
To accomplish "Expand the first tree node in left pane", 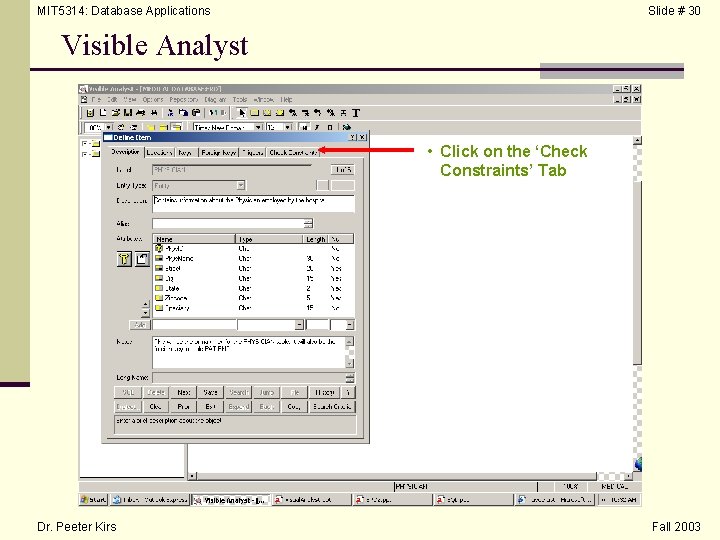I will point(84,143).
